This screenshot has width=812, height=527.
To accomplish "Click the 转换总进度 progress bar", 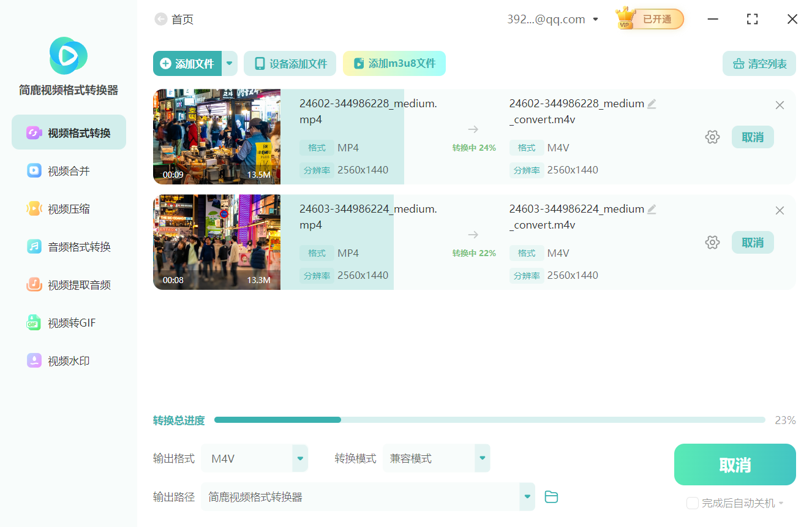I will pyautogui.click(x=489, y=420).
